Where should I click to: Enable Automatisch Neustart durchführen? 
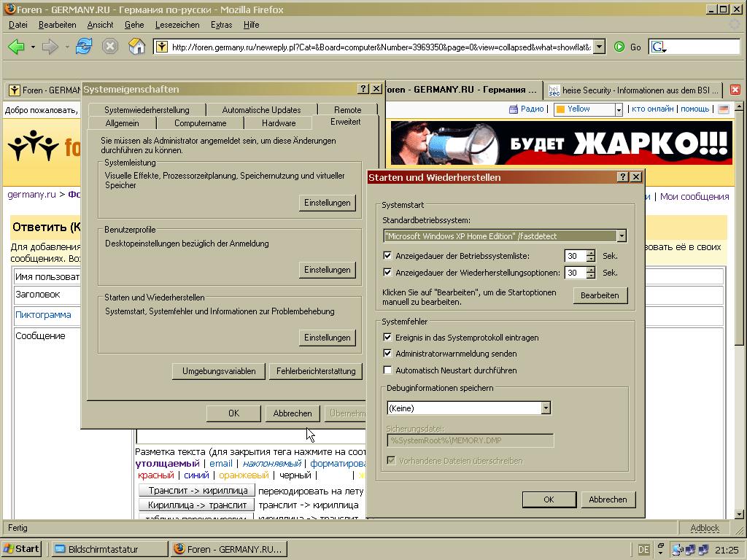(x=388, y=370)
